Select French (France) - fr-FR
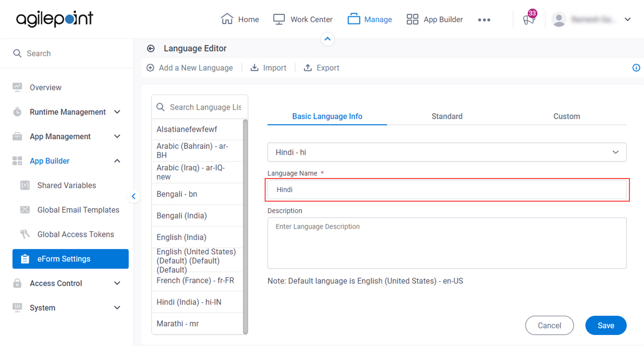 [x=197, y=281]
